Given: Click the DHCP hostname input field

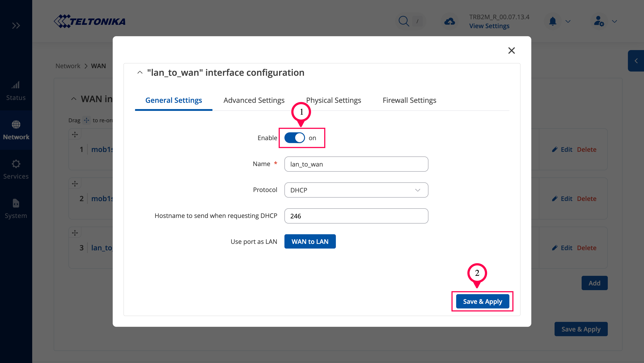Looking at the screenshot, I should coord(356,216).
